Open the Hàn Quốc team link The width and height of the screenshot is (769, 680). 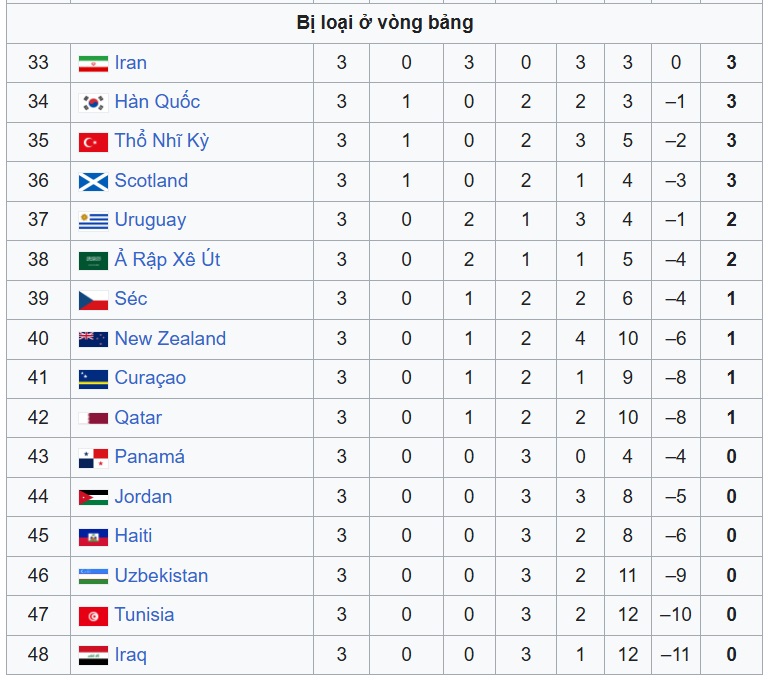[x=157, y=102]
